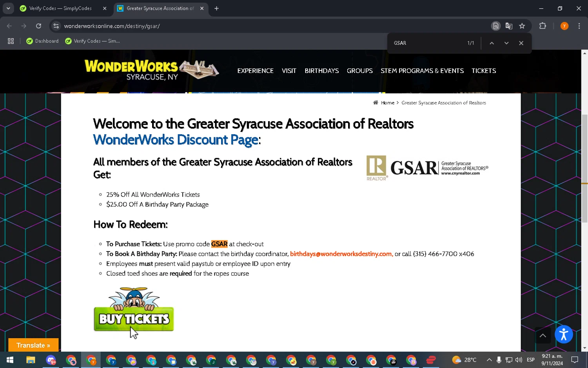Click the Home breadcrumb link
588x368 pixels.
coord(388,103)
